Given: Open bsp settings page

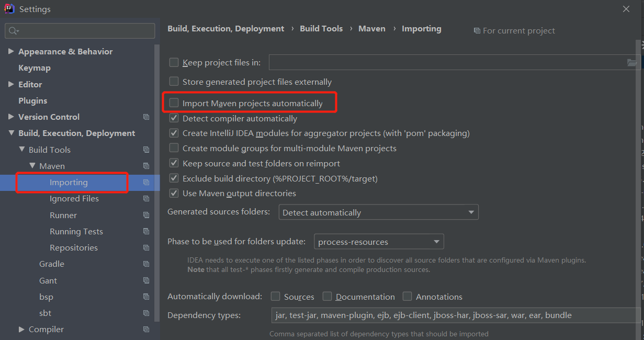Looking at the screenshot, I should click(x=46, y=297).
